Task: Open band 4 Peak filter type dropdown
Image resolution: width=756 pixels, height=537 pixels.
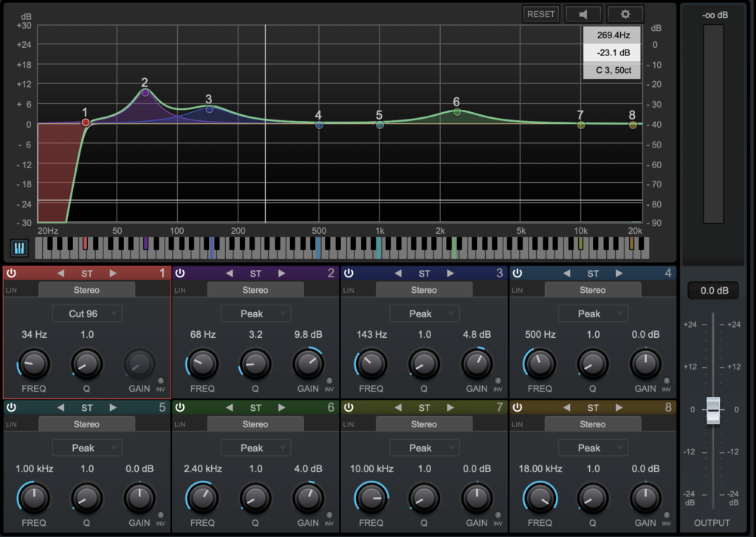Action: [593, 313]
